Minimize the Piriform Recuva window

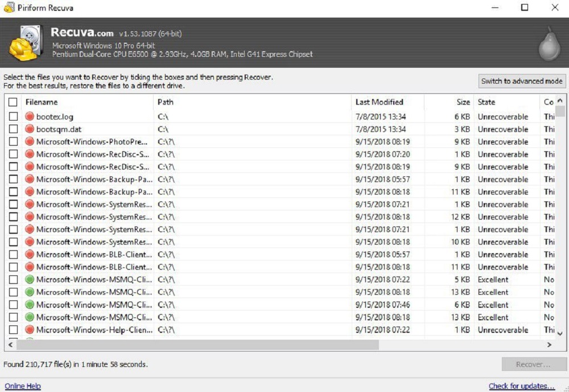pos(495,7)
